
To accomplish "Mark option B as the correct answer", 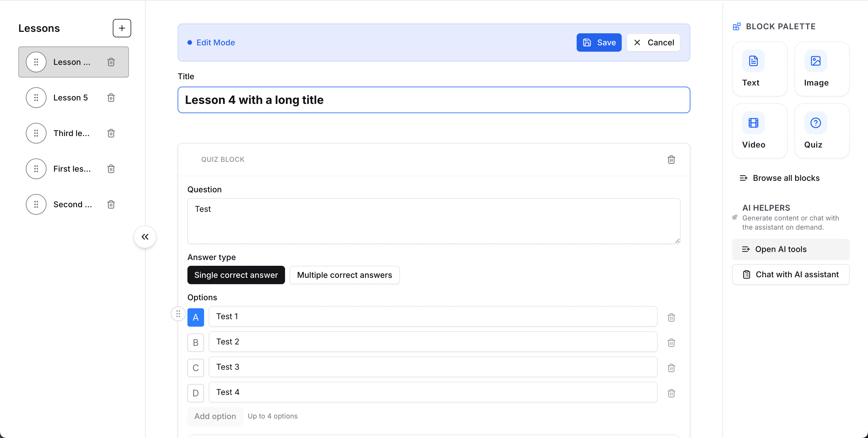I will 195,342.
